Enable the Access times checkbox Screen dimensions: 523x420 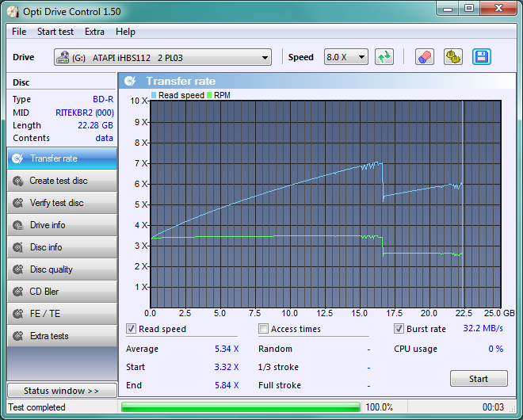click(x=263, y=329)
